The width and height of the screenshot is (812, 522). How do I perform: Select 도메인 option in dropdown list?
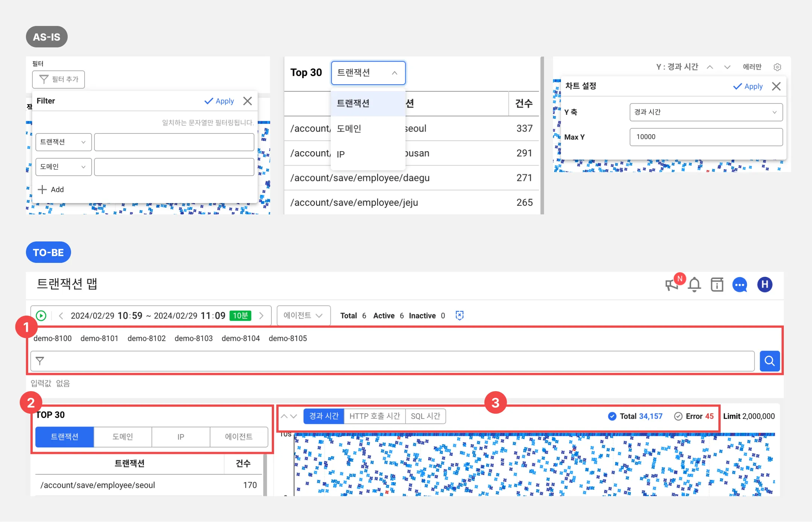pos(368,129)
